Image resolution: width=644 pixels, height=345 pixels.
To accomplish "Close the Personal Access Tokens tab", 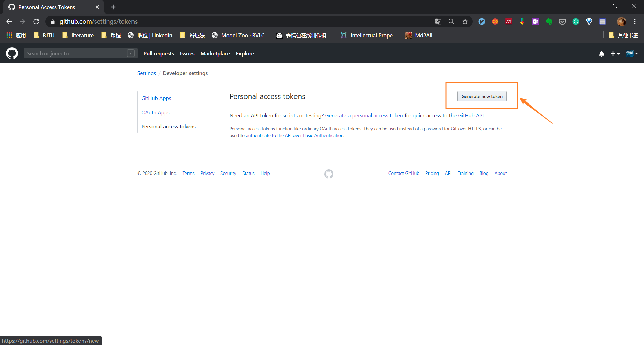I will click(97, 7).
